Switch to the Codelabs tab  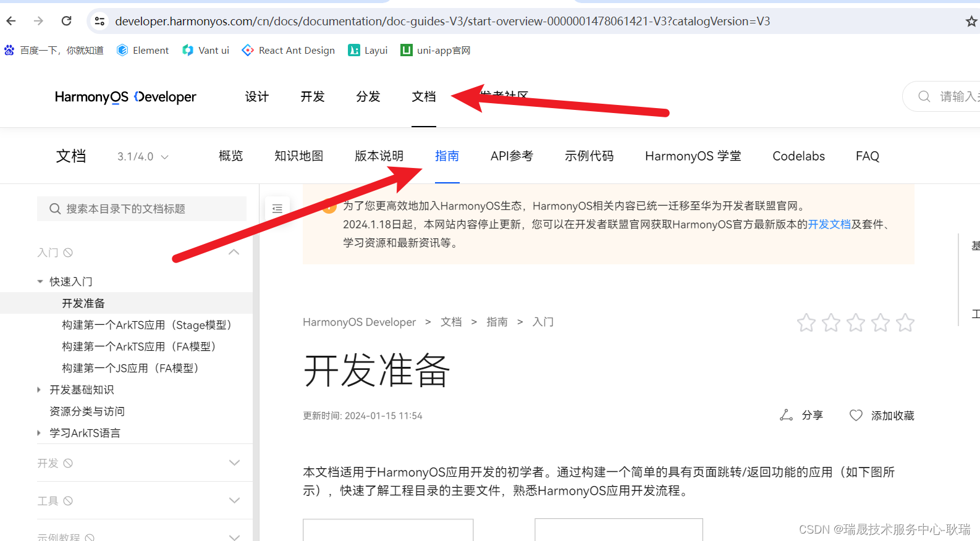click(798, 156)
